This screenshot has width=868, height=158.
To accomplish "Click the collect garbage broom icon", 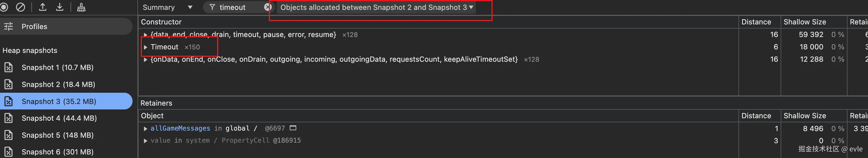I will coord(81,7).
